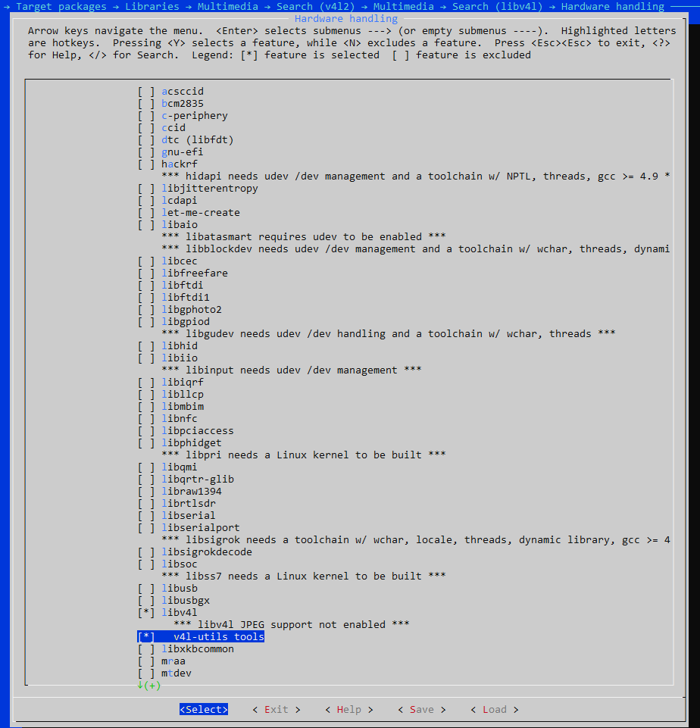Click the libgudev needs udev comment
Screen dimensions: 700x728
pos(389,333)
